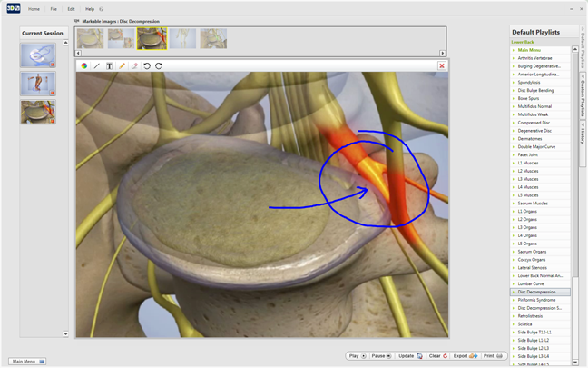Undo the last drawing stroke
Image resolution: width=588 pixels, height=368 pixels.
coord(147,66)
